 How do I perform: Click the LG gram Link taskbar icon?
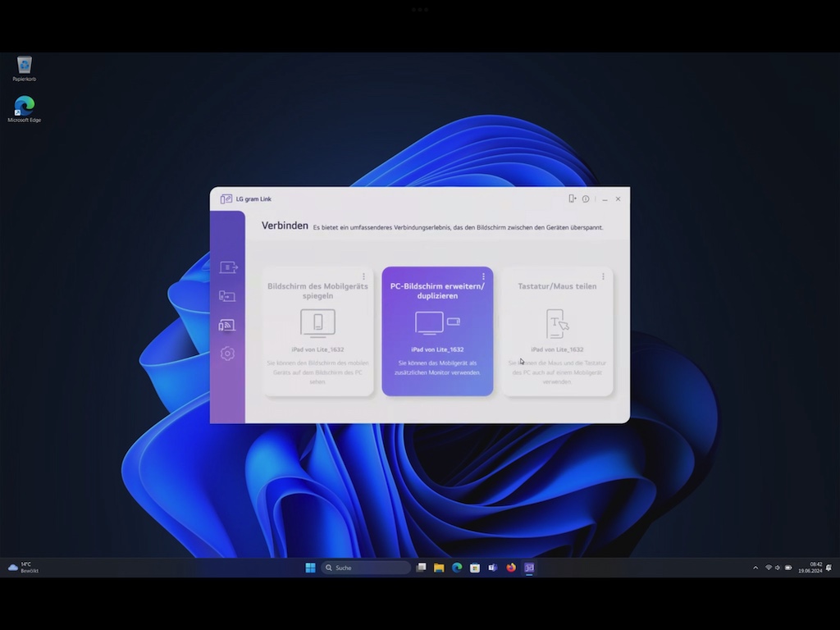click(x=529, y=568)
